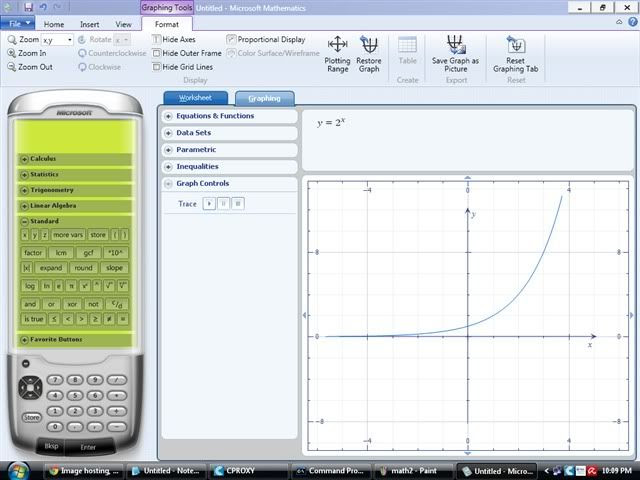
Task: Open the Plotting Range tool
Action: click(337, 54)
